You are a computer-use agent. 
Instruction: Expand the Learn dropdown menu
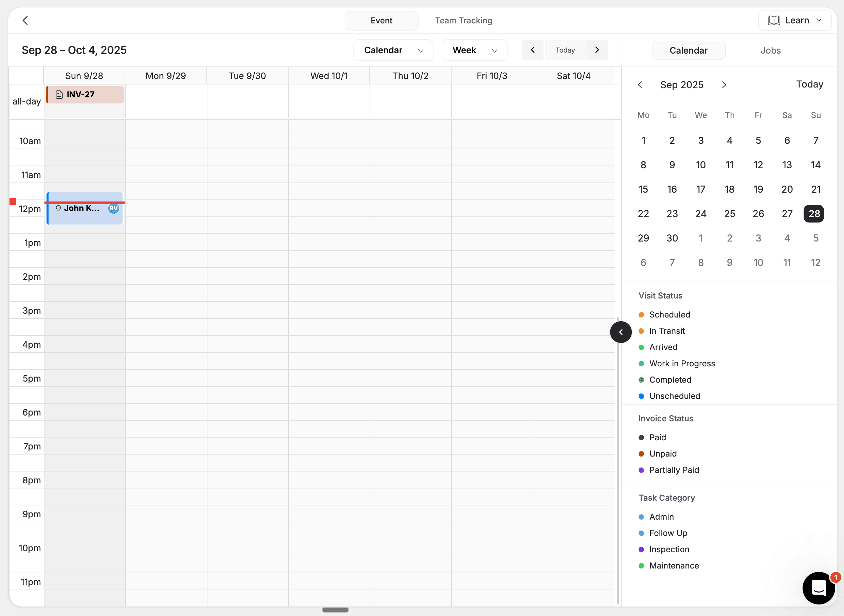(x=794, y=20)
